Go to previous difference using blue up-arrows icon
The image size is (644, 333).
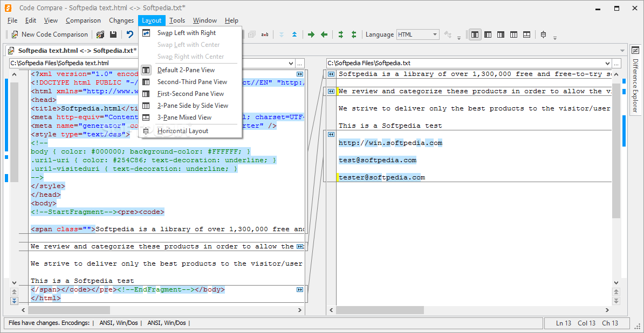(x=294, y=35)
